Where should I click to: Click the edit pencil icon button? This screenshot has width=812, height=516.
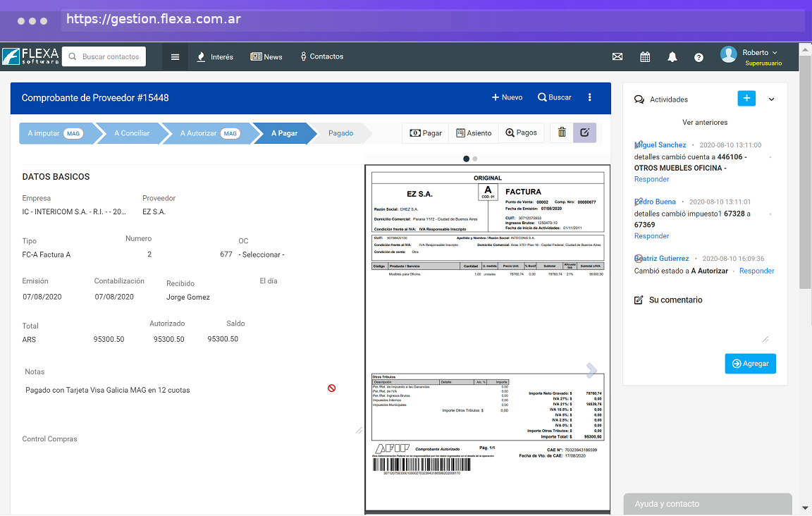point(584,133)
